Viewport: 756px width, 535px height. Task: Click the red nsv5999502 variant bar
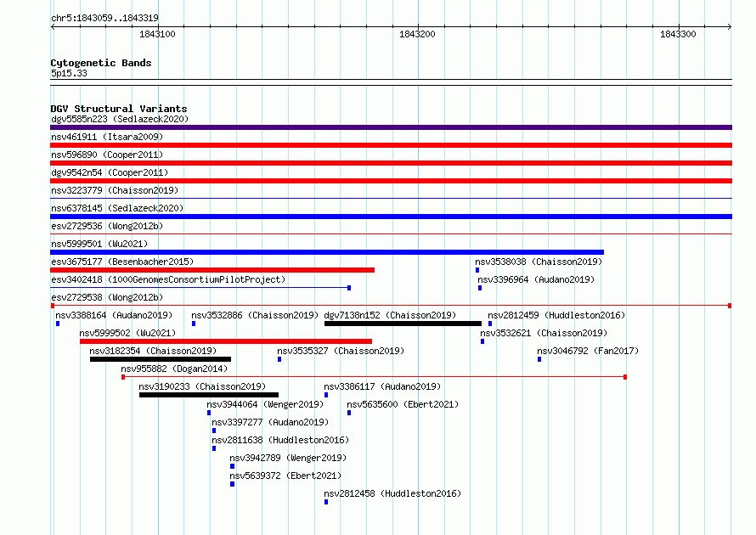tap(226, 341)
